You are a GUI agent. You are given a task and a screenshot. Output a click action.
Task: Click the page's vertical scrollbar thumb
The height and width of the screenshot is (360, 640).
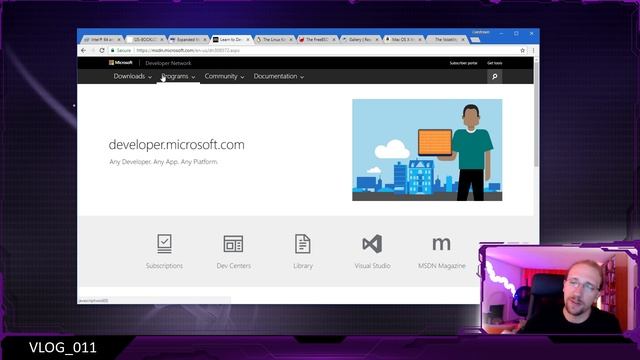click(536, 114)
